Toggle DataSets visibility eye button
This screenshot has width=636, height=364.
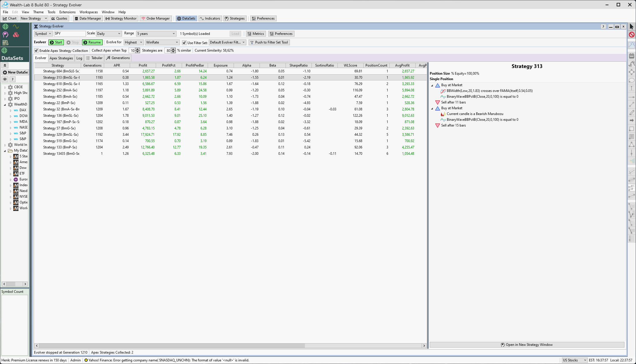(x=5, y=79)
